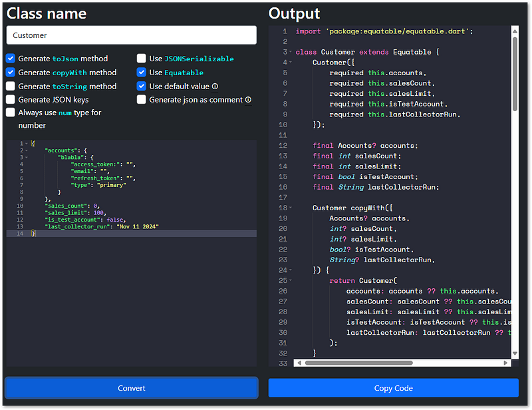
Task: Click "refresh_token" key in JSON editor
Action: coord(95,178)
